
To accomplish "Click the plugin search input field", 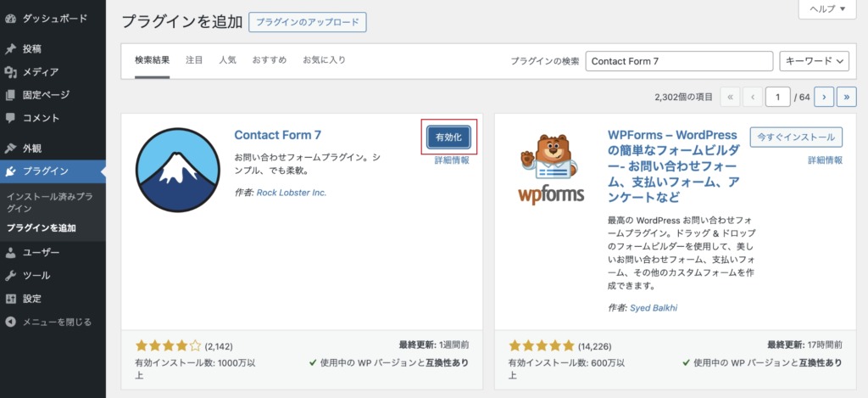I will (x=678, y=61).
